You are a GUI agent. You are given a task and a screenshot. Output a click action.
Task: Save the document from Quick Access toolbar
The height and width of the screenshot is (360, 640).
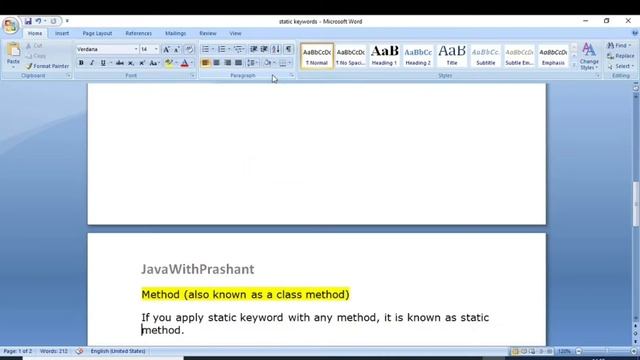(x=28, y=21)
